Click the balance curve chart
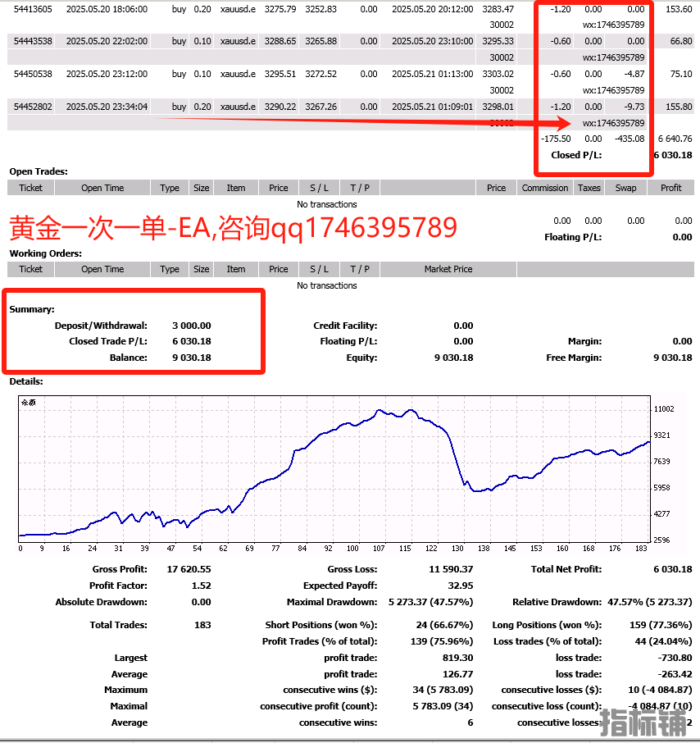 point(334,468)
